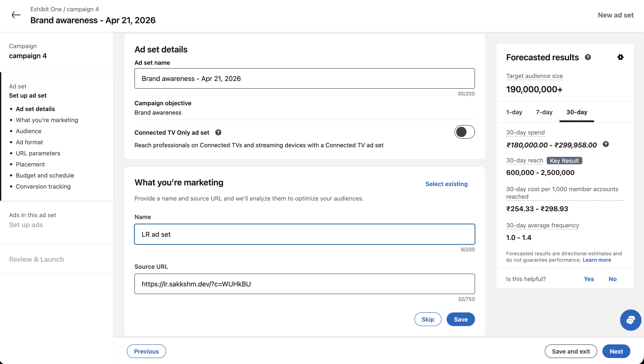
Task: Enable the Connected TV Only ad set toggle
Action: (464, 132)
